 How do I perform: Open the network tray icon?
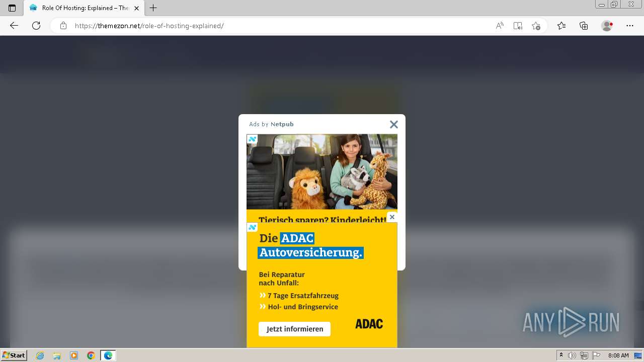tap(584, 355)
